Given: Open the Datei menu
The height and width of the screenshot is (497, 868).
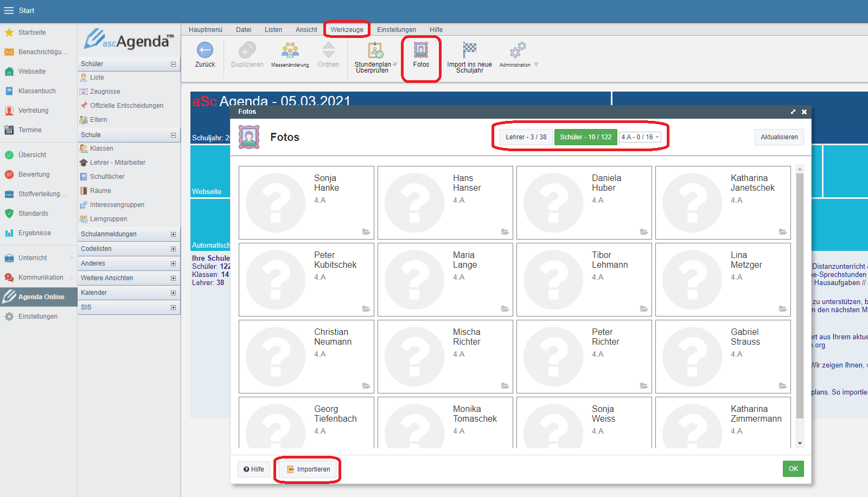Looking at the screenshot, I should (244, 30).
